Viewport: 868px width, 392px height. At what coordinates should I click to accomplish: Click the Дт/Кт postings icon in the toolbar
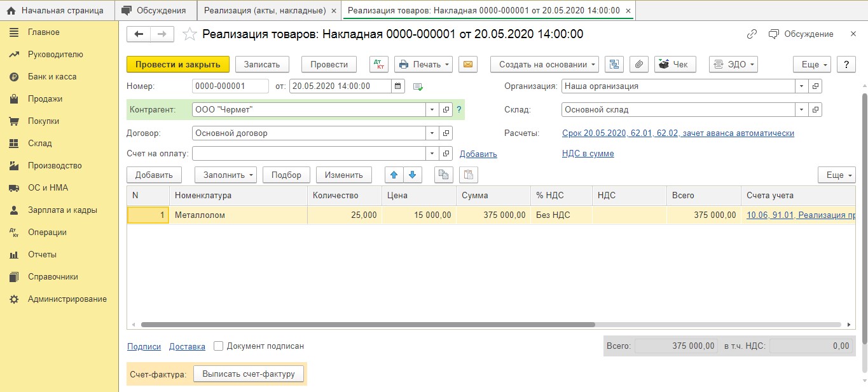379,64
